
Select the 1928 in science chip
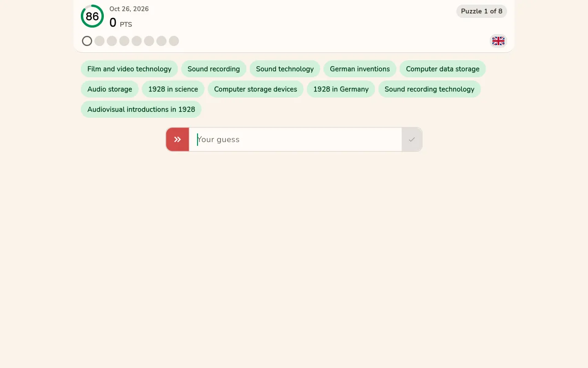(x=173, y=89)
